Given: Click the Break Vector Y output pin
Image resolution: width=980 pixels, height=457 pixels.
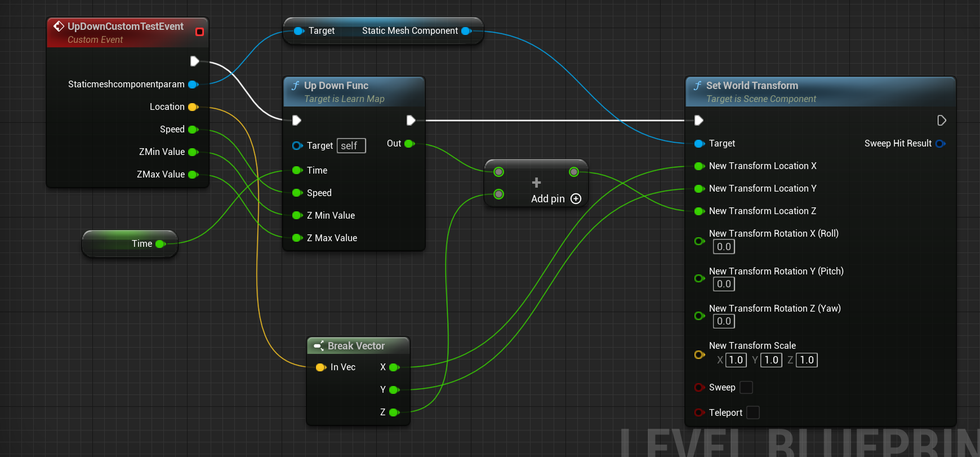Looking at the screenshot, I should tap(394, 390).
